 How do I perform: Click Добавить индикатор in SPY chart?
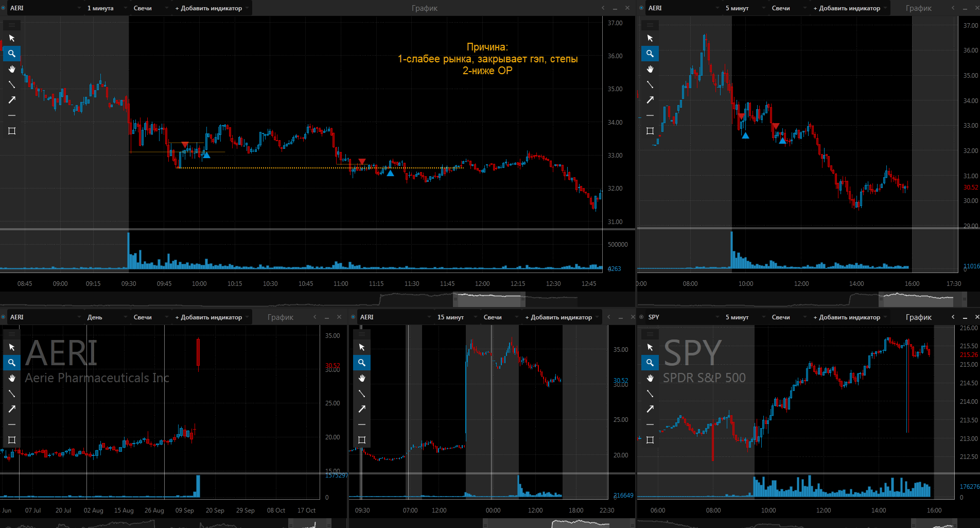coord(849,317)
